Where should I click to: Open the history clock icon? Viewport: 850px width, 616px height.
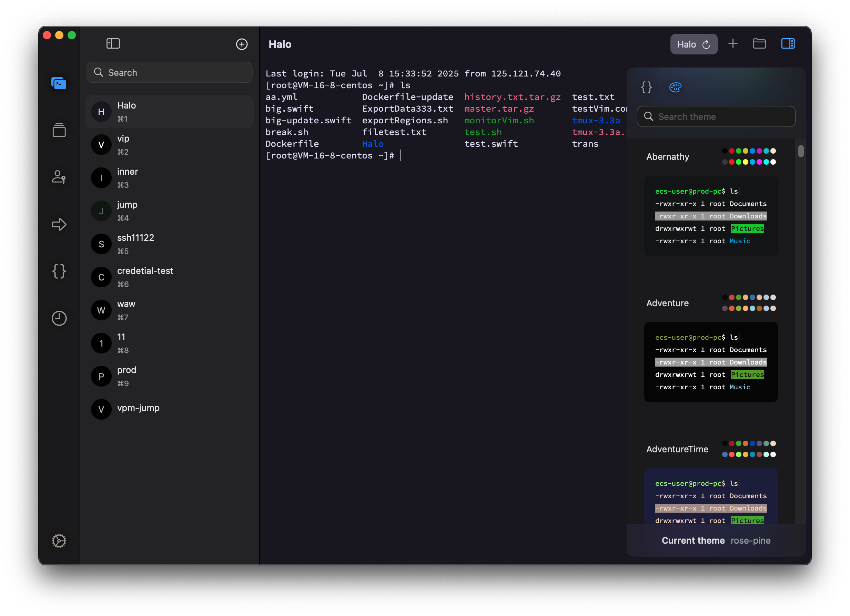(59, 318)
